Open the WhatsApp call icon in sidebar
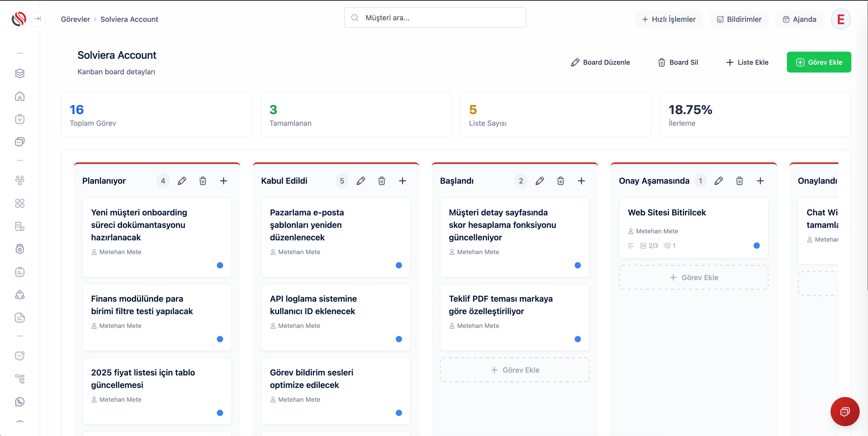The height and width of the screenshot is (436, 868). coord(20,401)
